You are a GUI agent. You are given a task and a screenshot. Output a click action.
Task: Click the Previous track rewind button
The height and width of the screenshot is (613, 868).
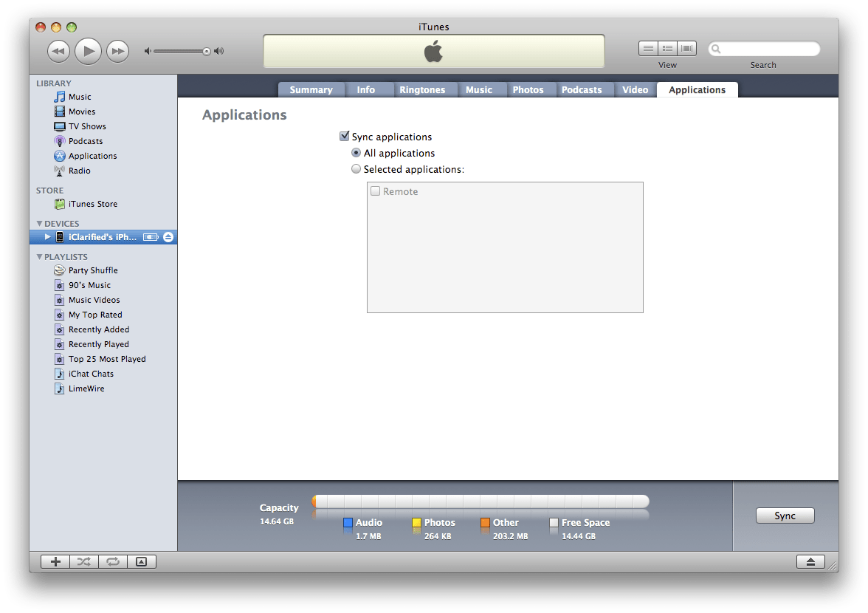pos(59,52)
